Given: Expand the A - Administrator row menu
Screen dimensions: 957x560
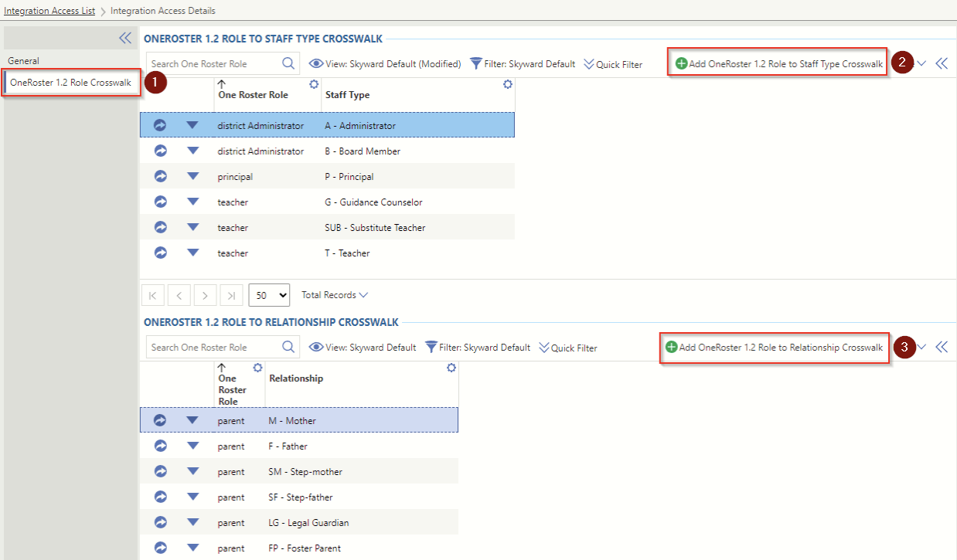Looking at the screenshot, I should tap(192, 125).
